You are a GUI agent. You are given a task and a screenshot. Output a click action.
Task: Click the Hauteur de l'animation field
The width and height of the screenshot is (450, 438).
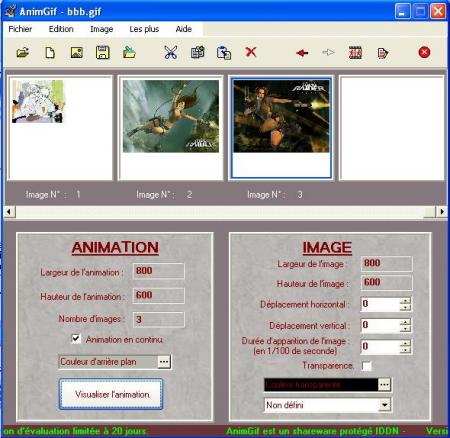(159, 295)
